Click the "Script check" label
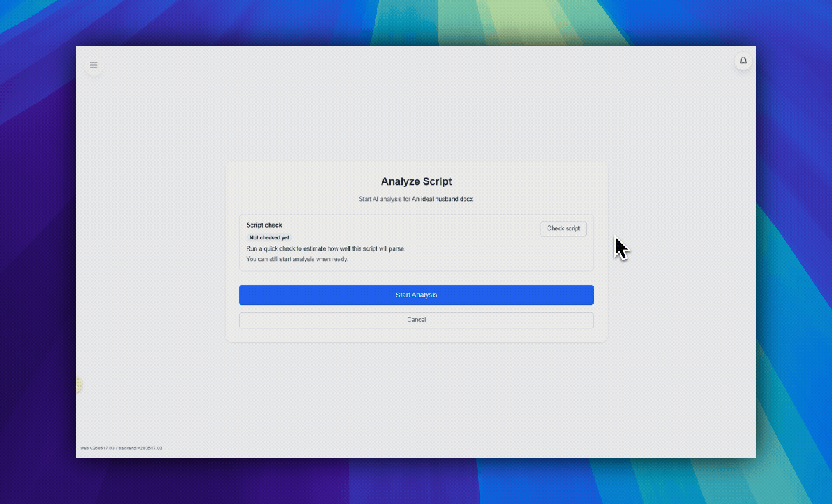 (x=264, y=225)
